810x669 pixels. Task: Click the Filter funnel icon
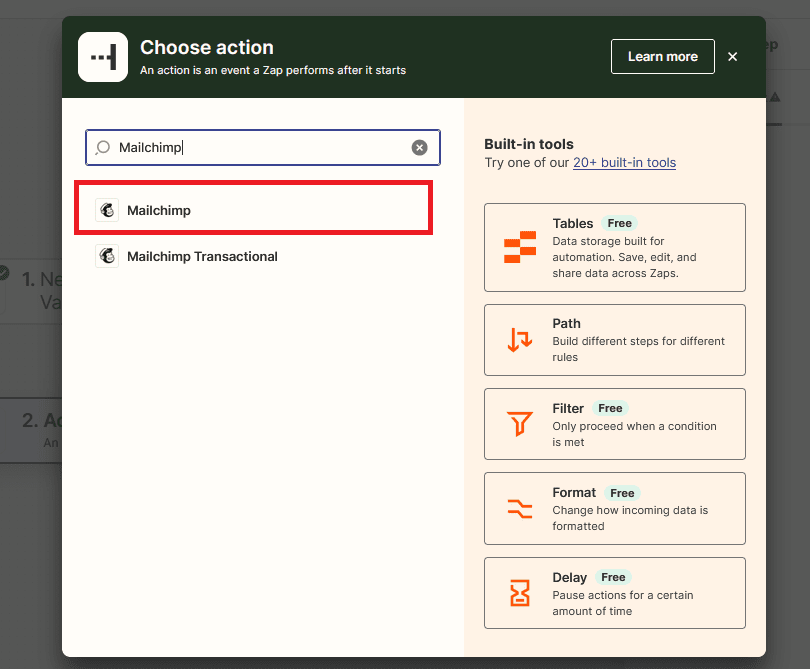pyautogui.click(x=520, y=424)
